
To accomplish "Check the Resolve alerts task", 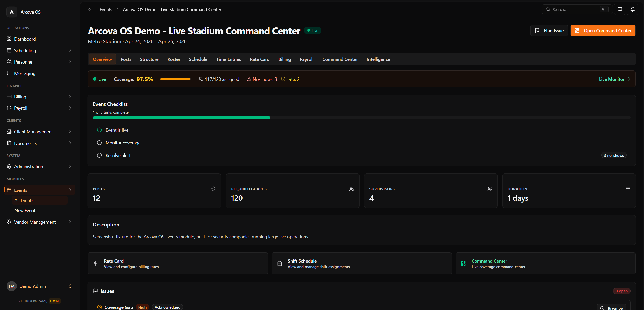I will click(x=99, y=155).
